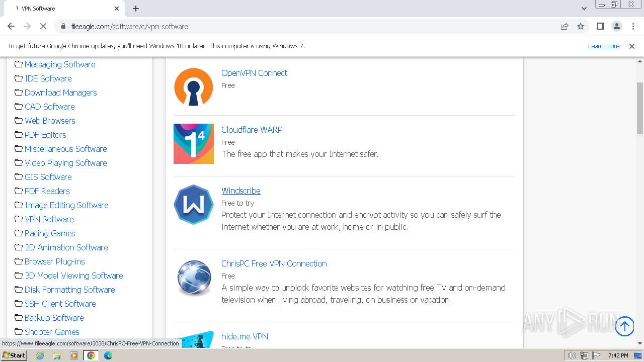The image size is (644, 362).
Task: Click the 7:42 PM taskbar clock
Action: pos(618,355)
